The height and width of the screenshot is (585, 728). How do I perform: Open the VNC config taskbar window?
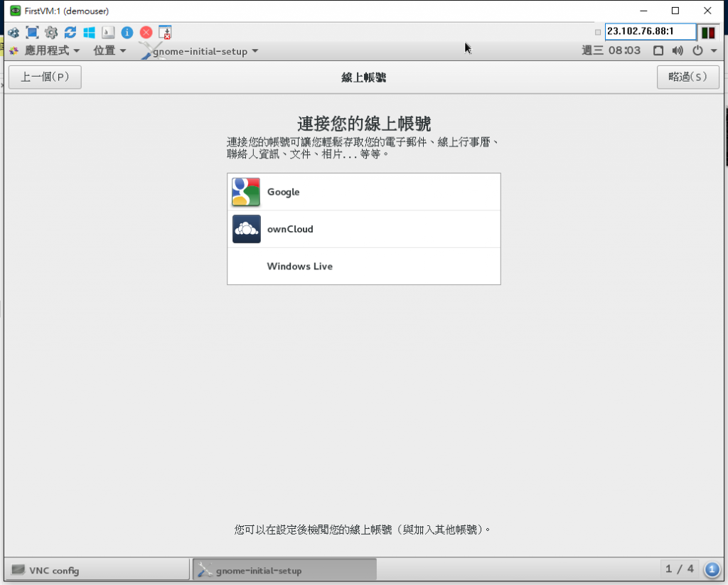[x=97, y=569]
